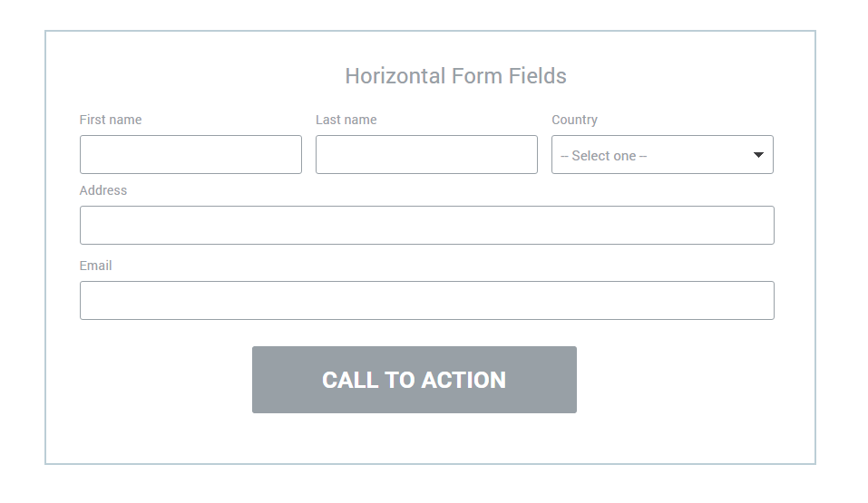This screenshot has width=868, height=503.
Task: Click inside the Address input box
Action: click(x=427, y=225)
